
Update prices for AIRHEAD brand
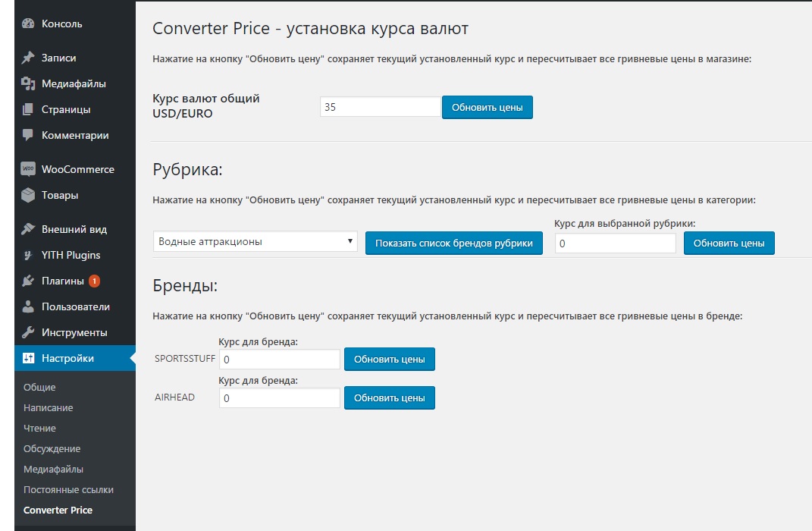[390, 397]
